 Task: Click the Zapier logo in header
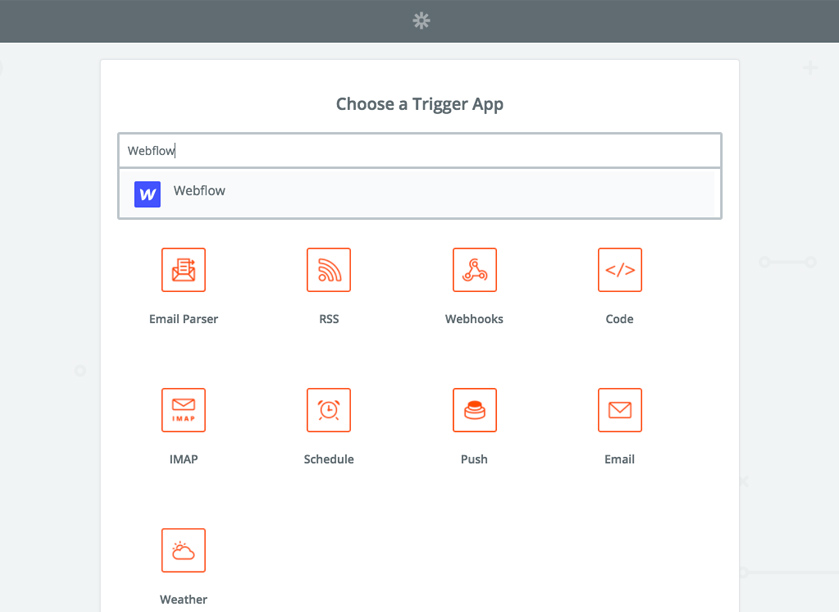tap(421, 21)
